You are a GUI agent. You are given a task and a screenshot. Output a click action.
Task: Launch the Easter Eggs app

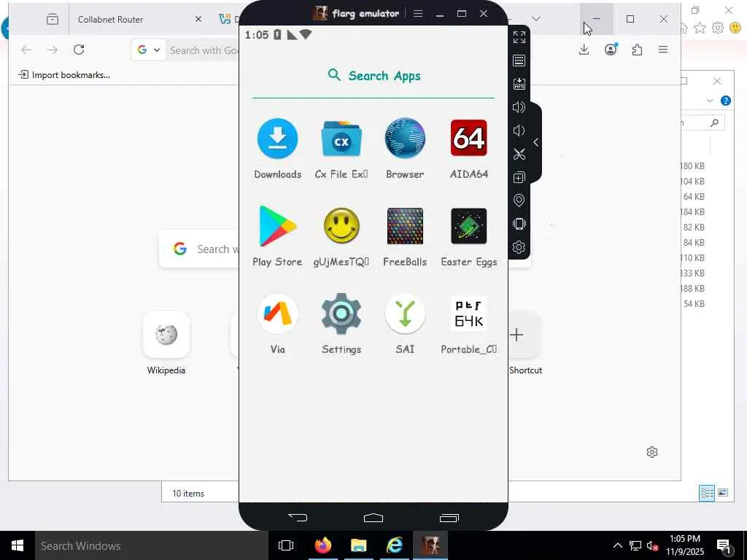pos(469,226)
